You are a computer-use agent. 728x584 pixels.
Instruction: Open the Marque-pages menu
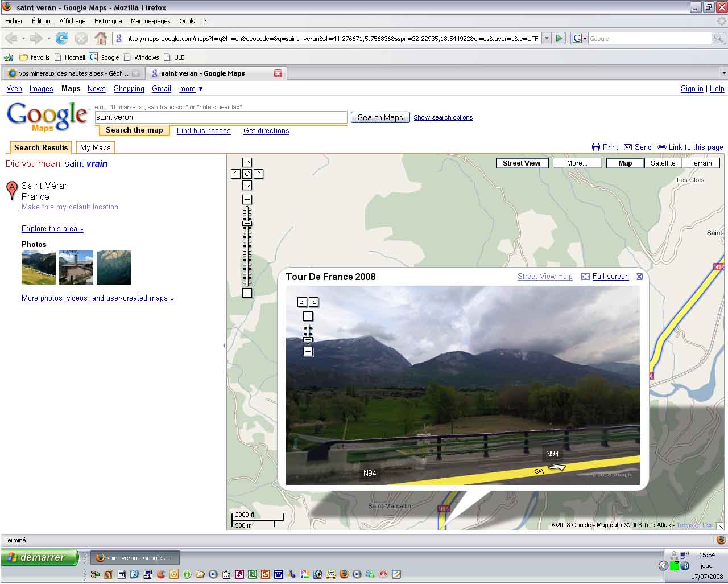tap(151, 21)
